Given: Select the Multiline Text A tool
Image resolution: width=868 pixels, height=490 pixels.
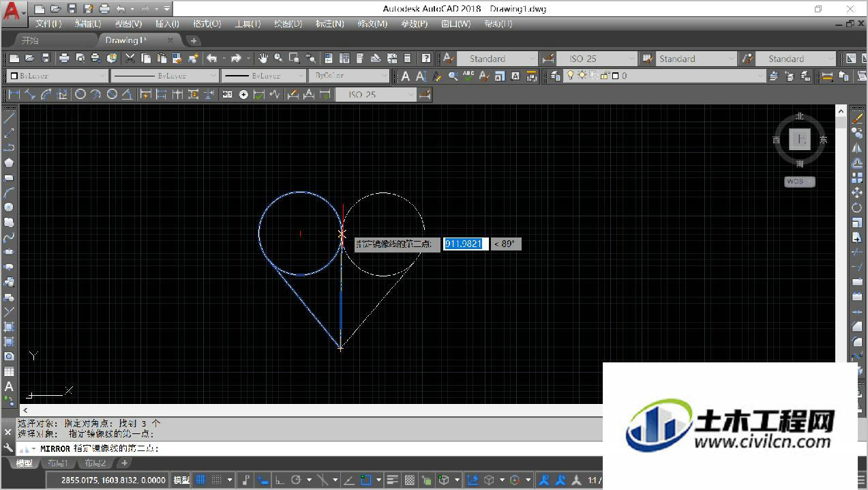Looking at the screenshot, I should click(9, 387).
